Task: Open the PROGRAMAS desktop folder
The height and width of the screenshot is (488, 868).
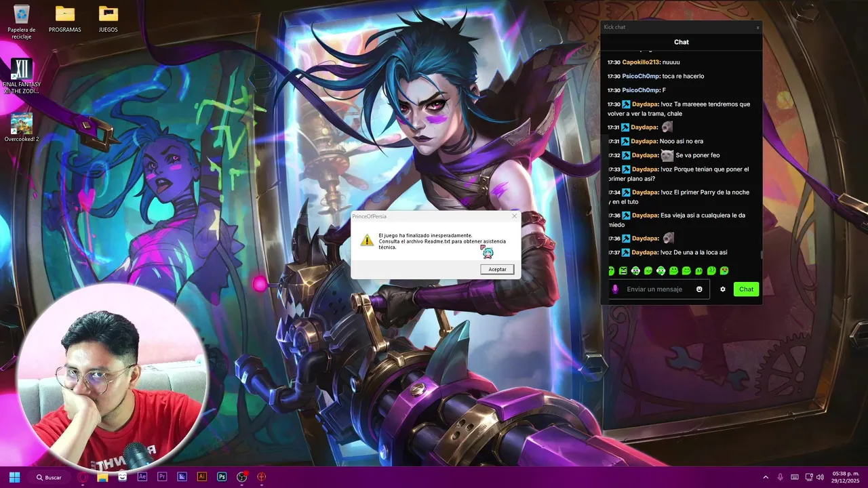Action: coord(65,20)
